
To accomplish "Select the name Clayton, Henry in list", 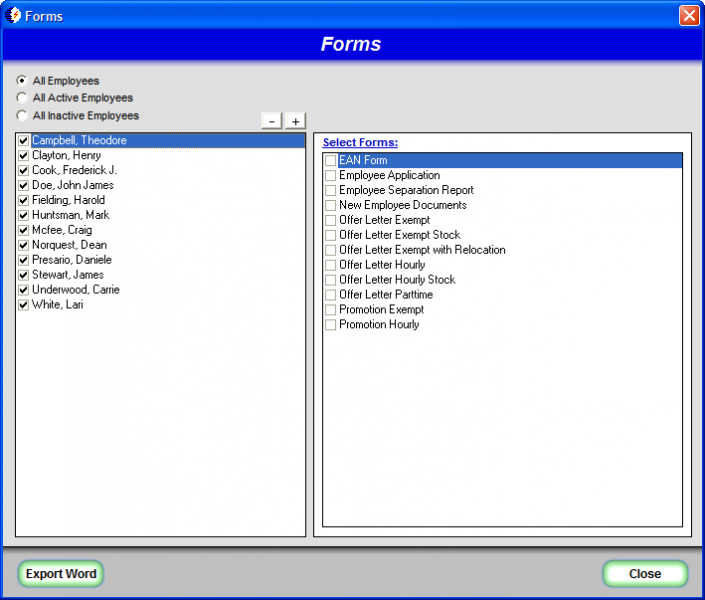I will pyautogui.click(x=67, y=155).
